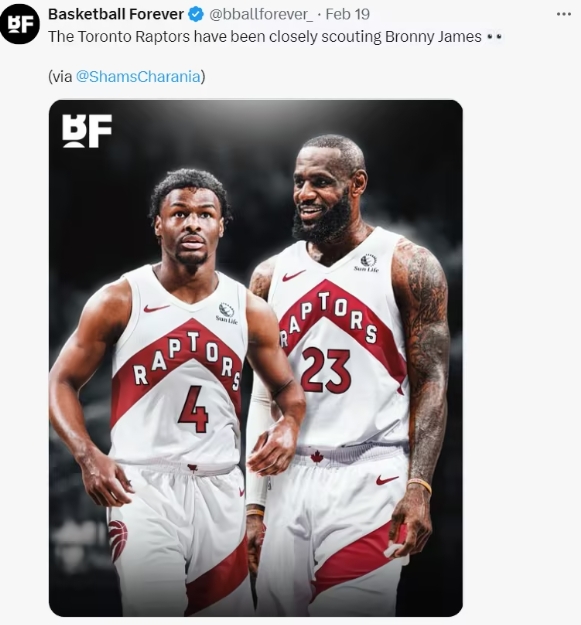
Task: Open the tweet via Feb 19 timestamp
Action: point(348,15)
